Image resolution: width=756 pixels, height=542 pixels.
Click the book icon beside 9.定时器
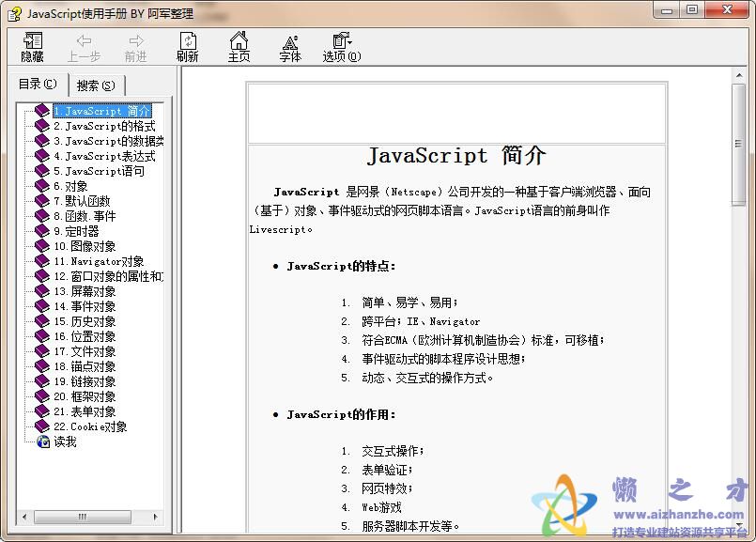41,230
